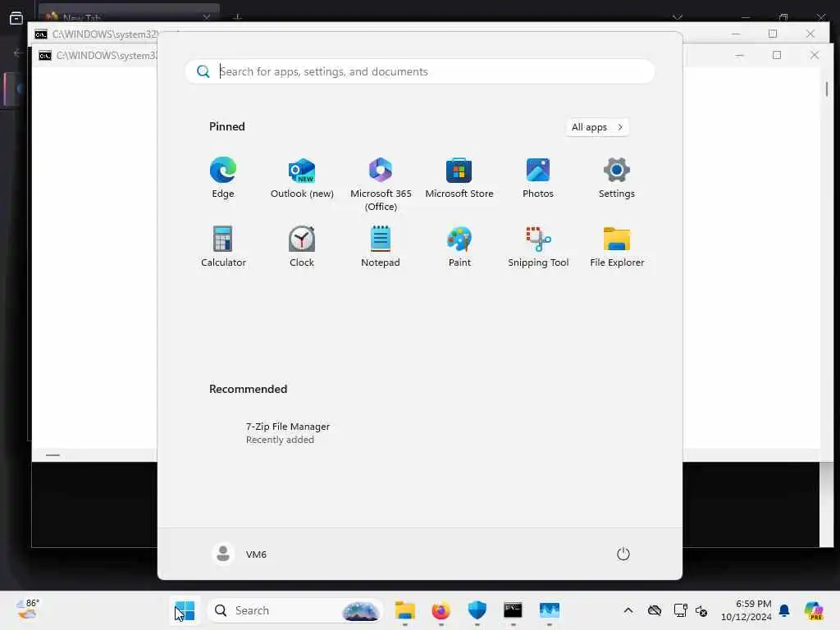Open the Edge browser from pinned apps
The image size is (840, 630).
223,178
